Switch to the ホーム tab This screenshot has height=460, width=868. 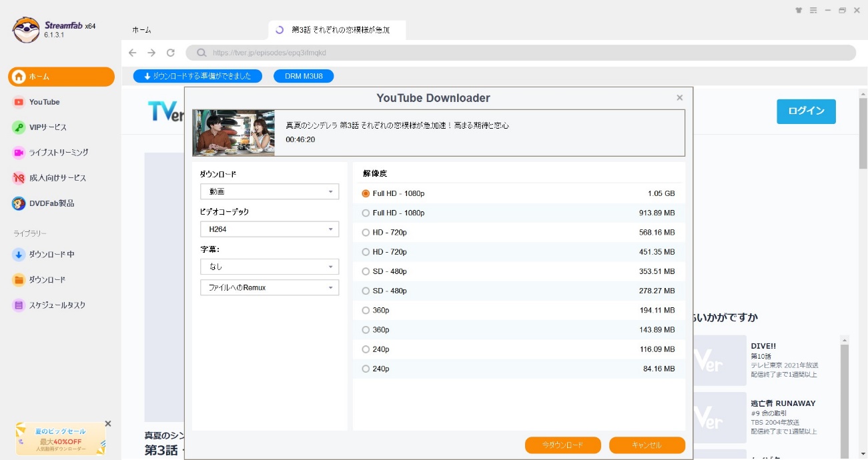pos(141,30)
